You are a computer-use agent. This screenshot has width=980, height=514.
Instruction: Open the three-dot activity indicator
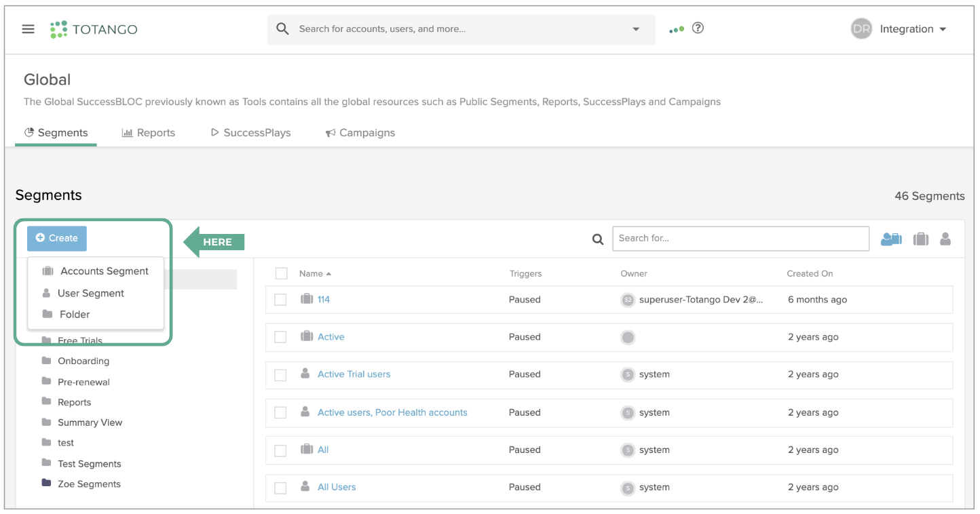676,29
